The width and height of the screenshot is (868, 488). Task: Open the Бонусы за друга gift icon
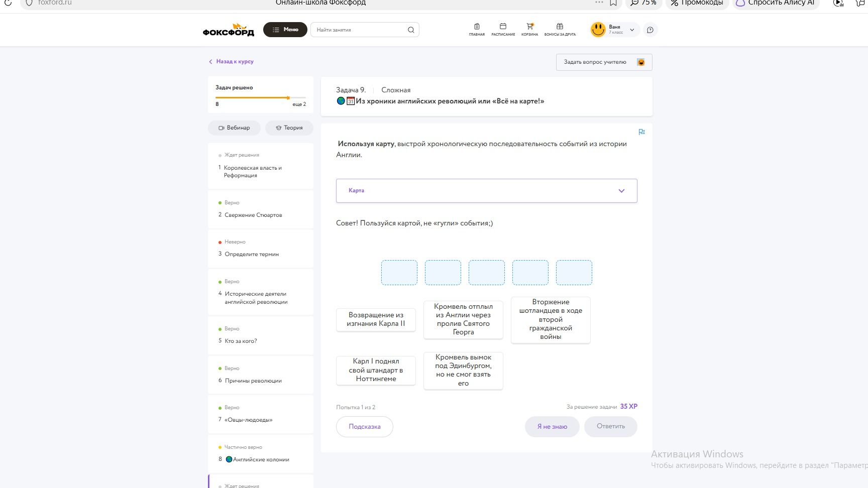coord(560,30)
